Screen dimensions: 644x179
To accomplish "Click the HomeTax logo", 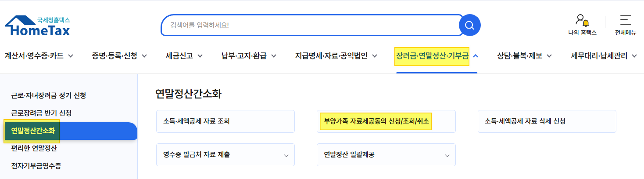I will [x=37, y=26].
